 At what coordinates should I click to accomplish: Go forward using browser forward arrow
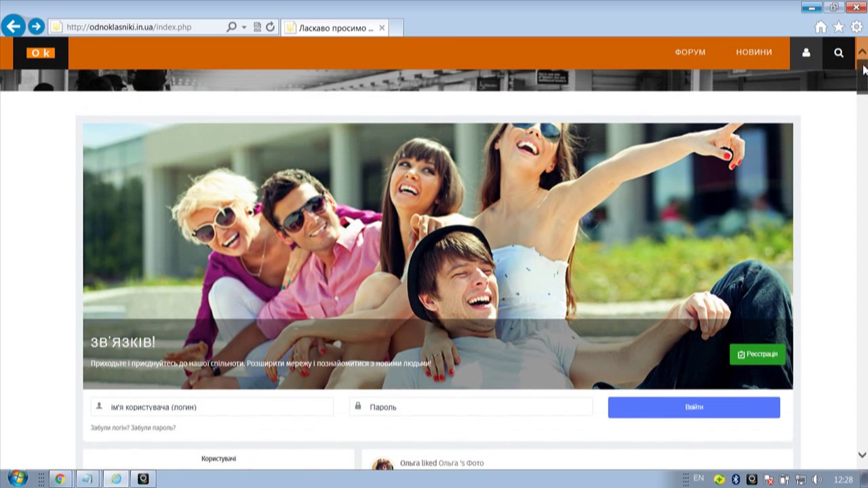[36, 27]
